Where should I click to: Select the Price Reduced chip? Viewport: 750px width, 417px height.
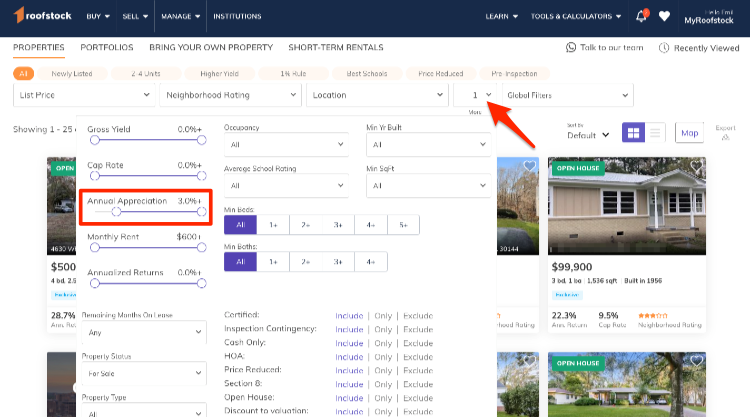click(441, 74)
